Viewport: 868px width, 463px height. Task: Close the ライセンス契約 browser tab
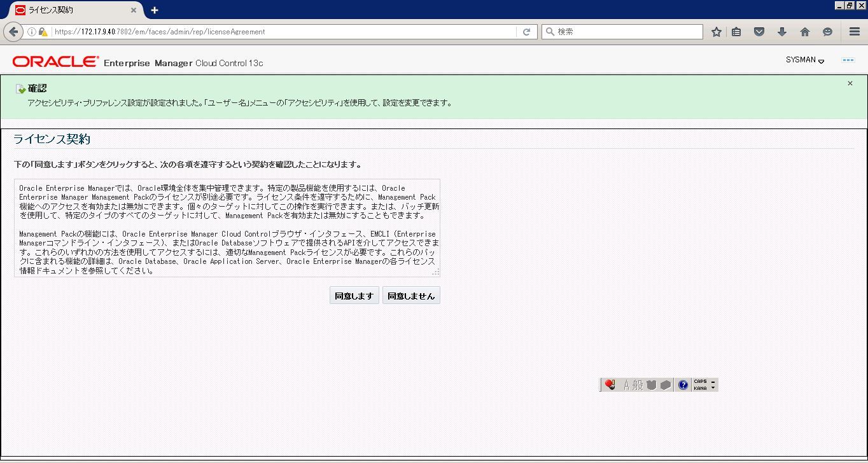click(134, 10)
